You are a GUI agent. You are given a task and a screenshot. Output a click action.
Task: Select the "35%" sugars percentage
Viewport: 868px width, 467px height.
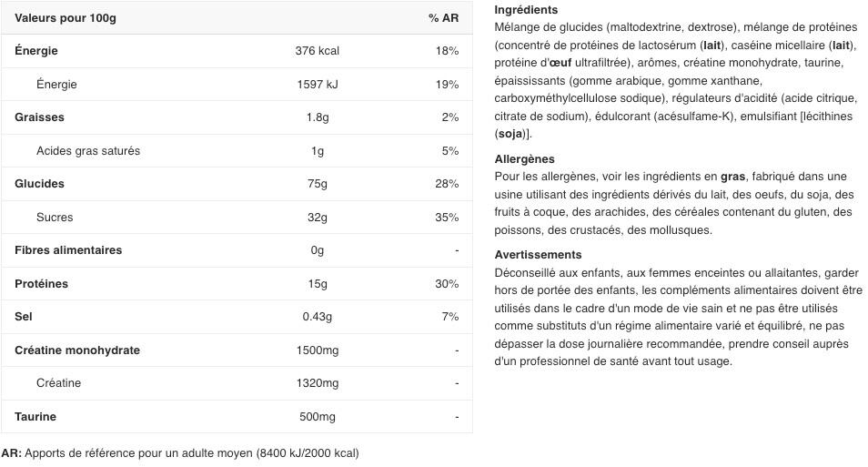[x=446, y=218]
